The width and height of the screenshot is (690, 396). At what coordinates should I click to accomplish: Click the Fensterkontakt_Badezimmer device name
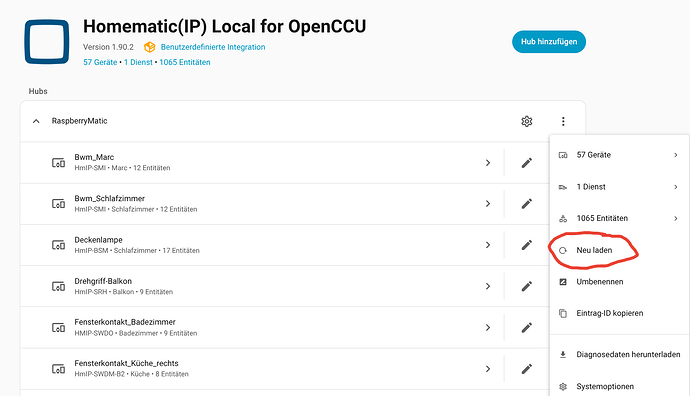point(125,322)
